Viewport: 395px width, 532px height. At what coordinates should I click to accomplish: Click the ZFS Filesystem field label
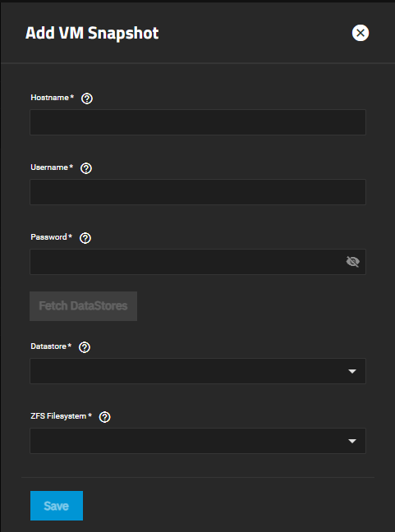[x=58, y=416]
